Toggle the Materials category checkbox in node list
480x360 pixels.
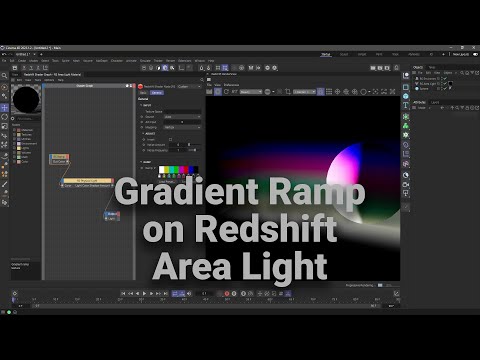[15, 130]
